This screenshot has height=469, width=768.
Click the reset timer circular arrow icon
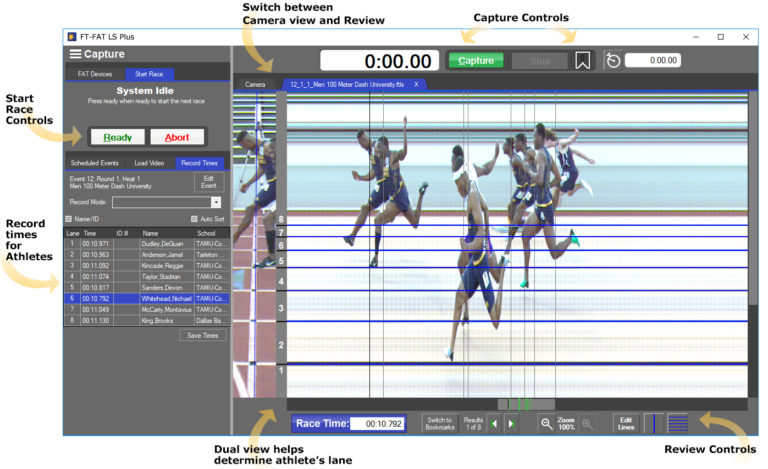pyautogui.click(x=613, y=61)
